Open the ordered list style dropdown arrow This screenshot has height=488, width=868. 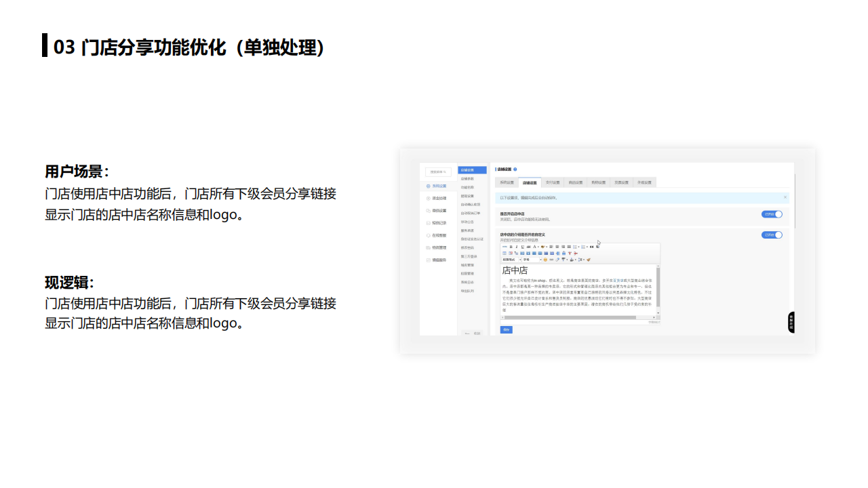(587, 247)
